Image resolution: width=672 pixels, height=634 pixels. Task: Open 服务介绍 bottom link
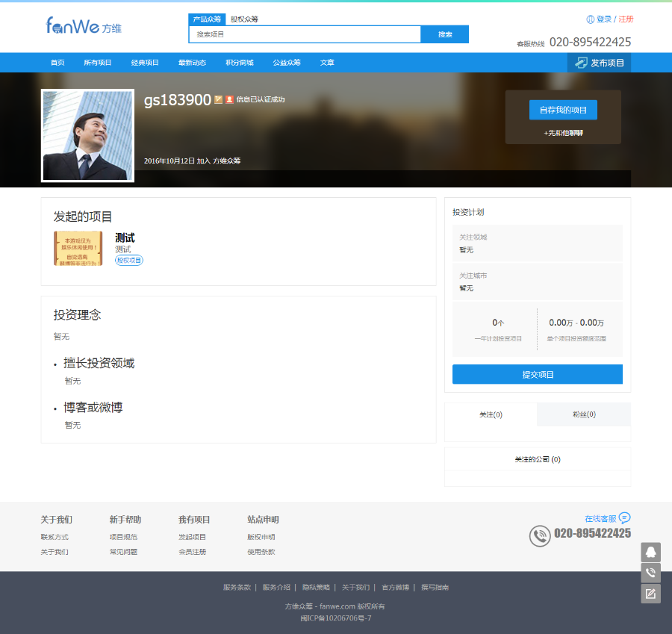click(x=276, y=587)
